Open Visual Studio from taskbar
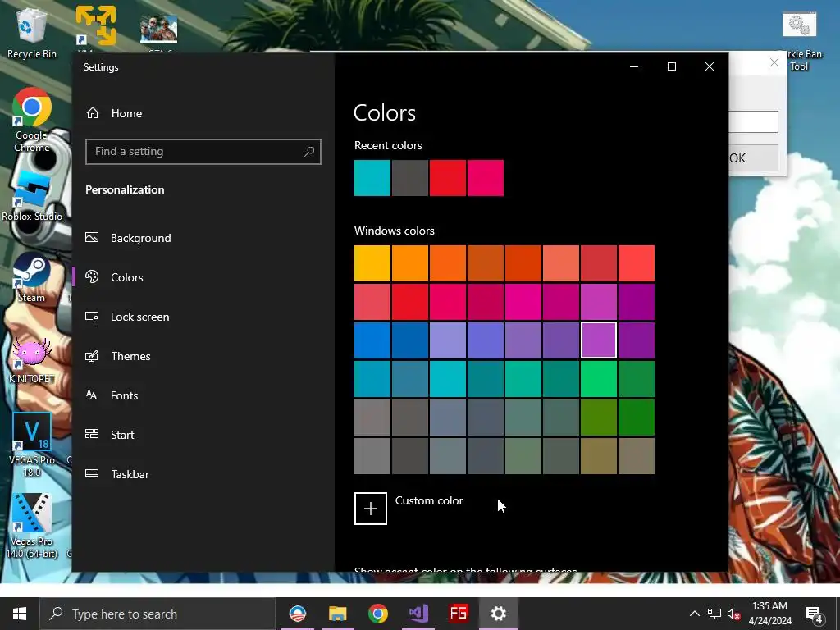The width and height of the screenshot is (840, 630). (x=418, y=614)
